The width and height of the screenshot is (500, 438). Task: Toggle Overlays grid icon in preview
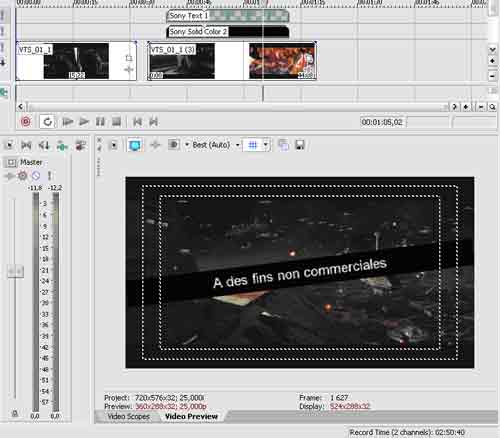253,145
